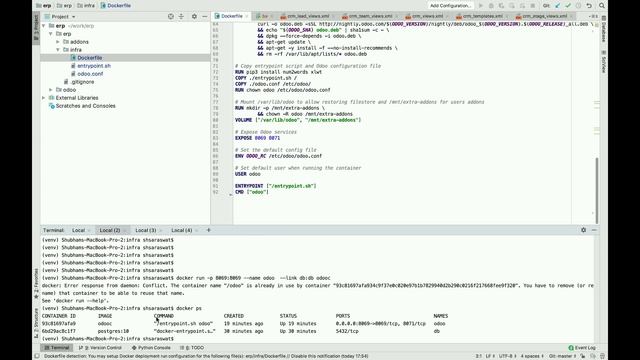Select entrypoint.sh in project tree
Image resolution: width=640 pixels, height=360 pixels.
[x=94, y=66]
